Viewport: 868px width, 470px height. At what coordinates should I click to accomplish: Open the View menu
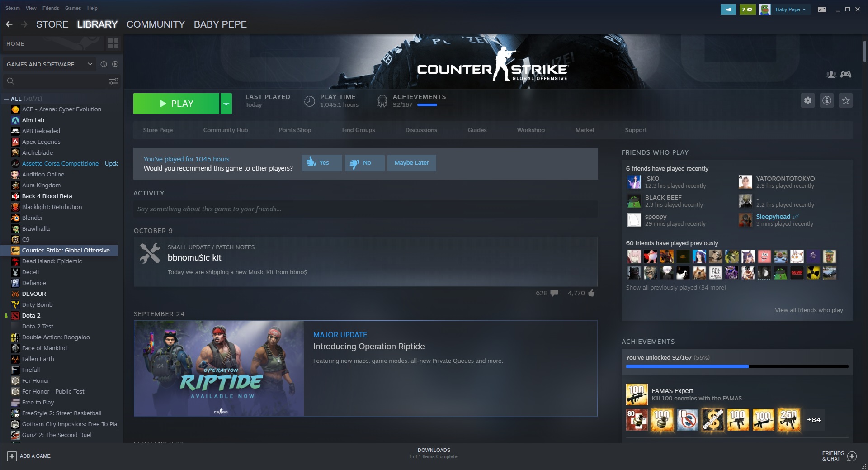coord(31,8)
